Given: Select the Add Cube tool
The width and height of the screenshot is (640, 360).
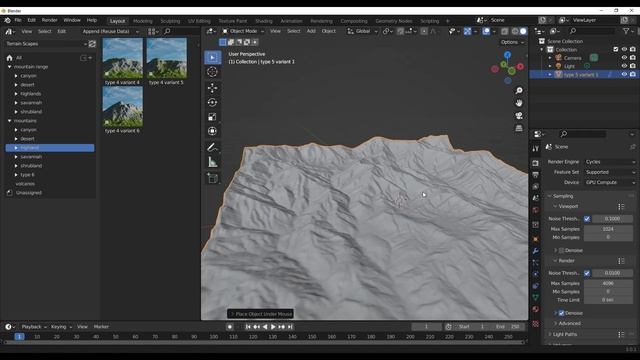Looking at the screenshot, I should (x=212, y=178).
